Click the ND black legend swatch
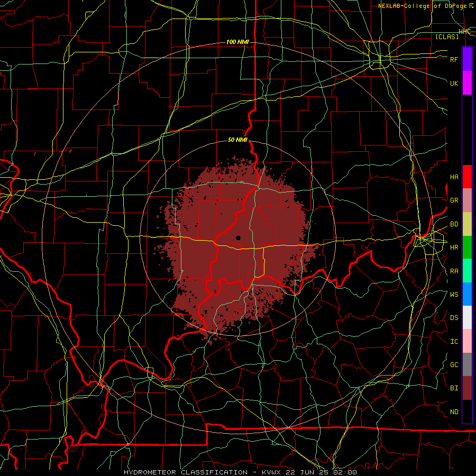Viewport: 476px width, 476px height. pyautogui.click(x=467, y=411)
